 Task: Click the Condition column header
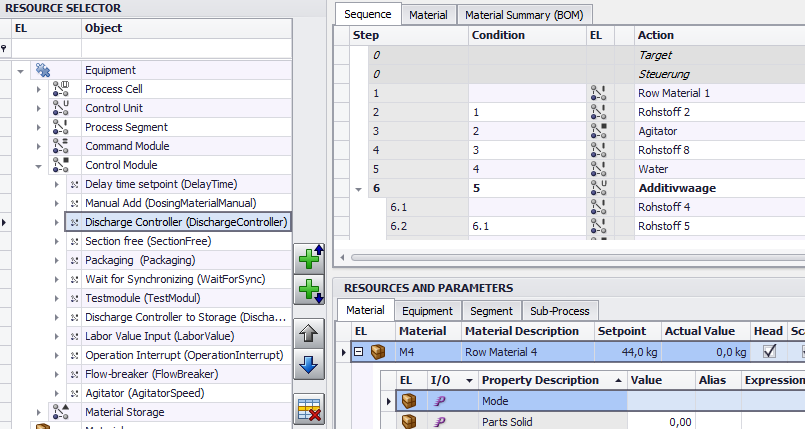527,35
